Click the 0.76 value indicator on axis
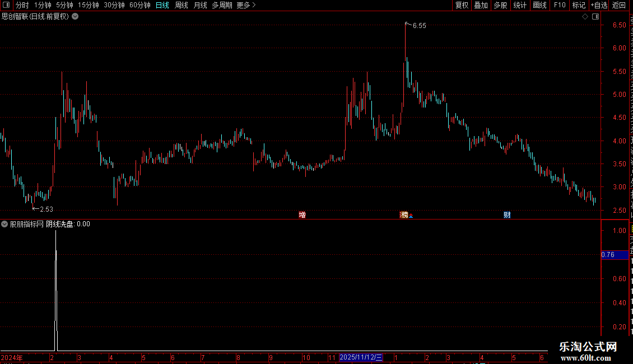Image resolution: width=633 pixels, height=364 pixels. coord(615,255)
